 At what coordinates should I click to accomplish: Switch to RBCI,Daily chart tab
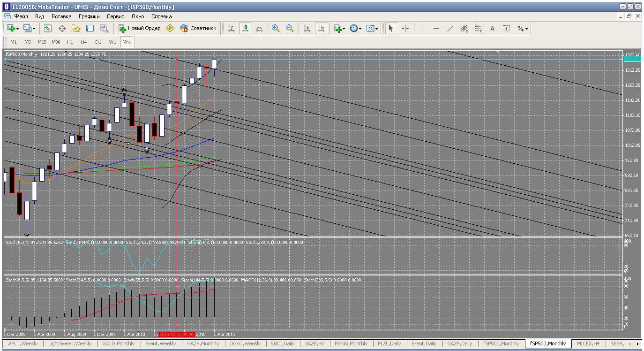[282, 343]
